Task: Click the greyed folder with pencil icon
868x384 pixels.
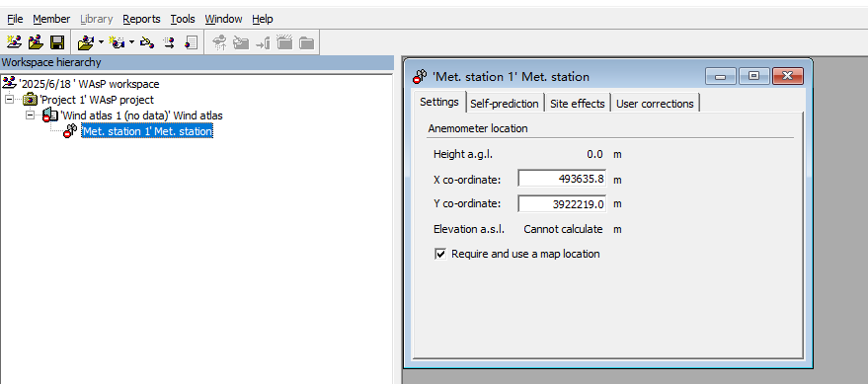Action: pos(241,42)
